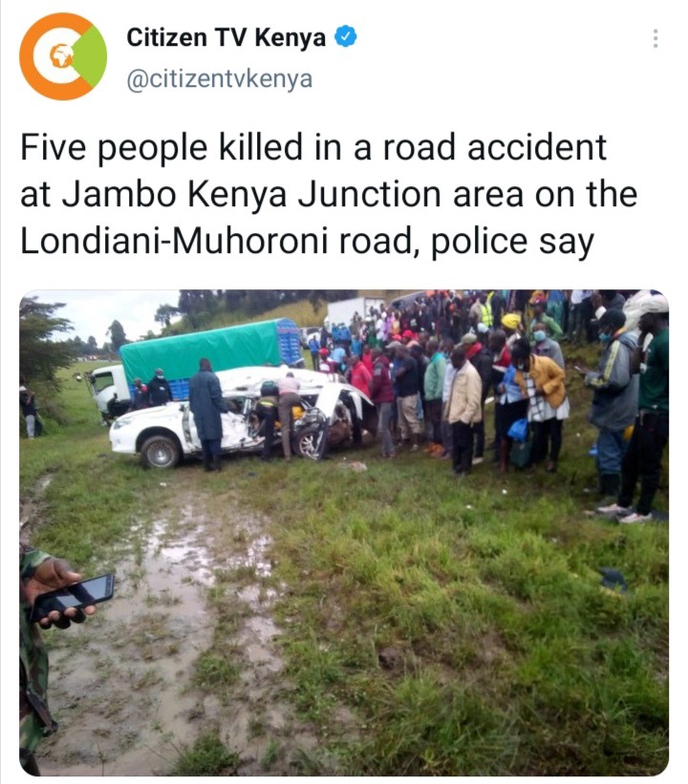This screenshot has width=688, height=784.
Task: Click the 'Jambo Kenya Junction' text
Action: coord(251,195)
